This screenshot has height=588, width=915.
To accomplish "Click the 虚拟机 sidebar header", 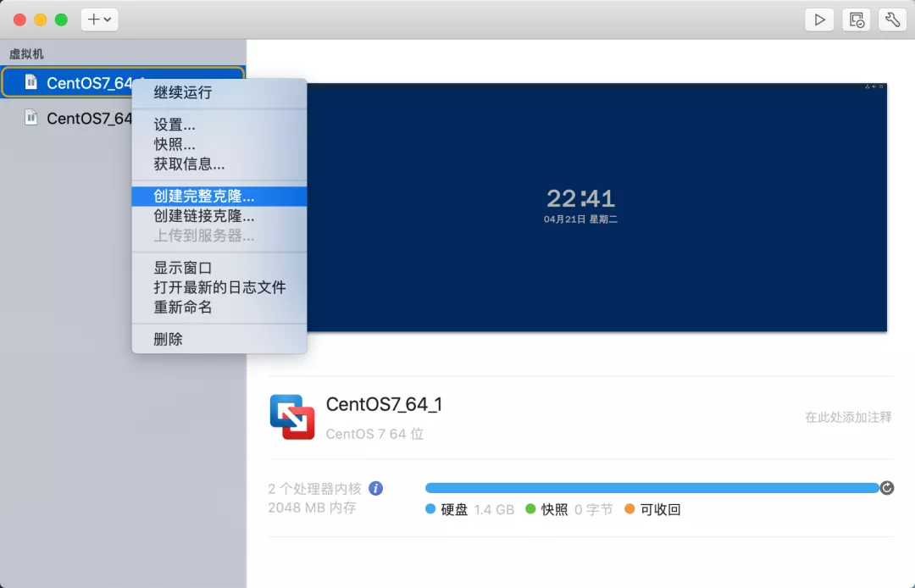I will tap(26, 54).
